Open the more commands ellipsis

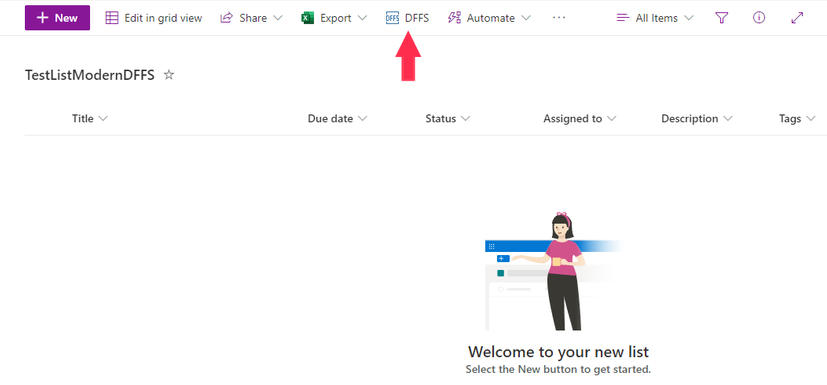[559, 18]
